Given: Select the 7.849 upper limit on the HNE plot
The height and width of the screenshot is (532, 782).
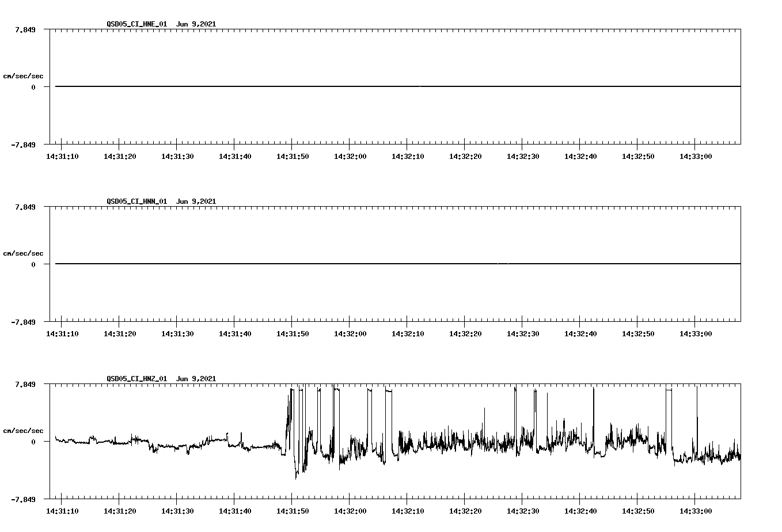Looking at the screenshot, I should click(x=25, y=29).
